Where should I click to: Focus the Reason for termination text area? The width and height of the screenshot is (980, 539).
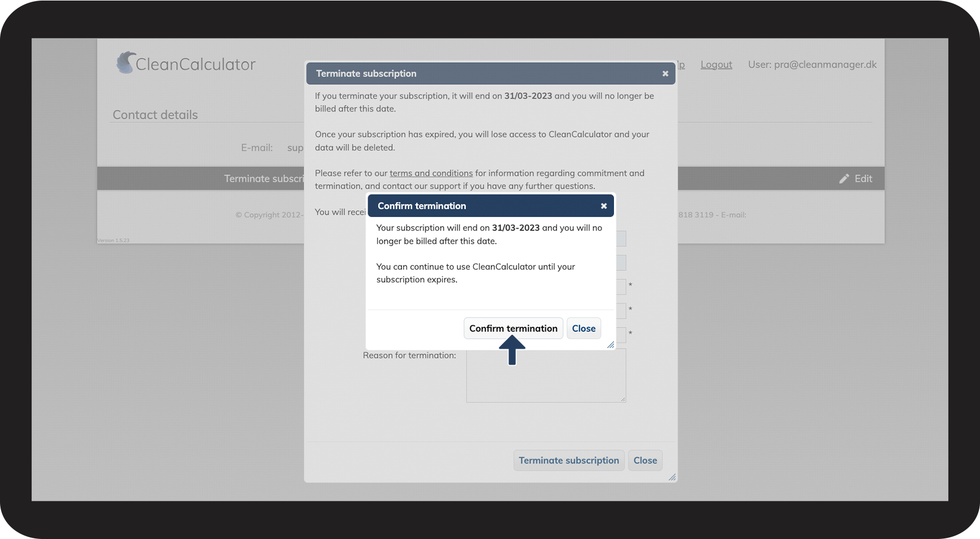click(546, 376)
